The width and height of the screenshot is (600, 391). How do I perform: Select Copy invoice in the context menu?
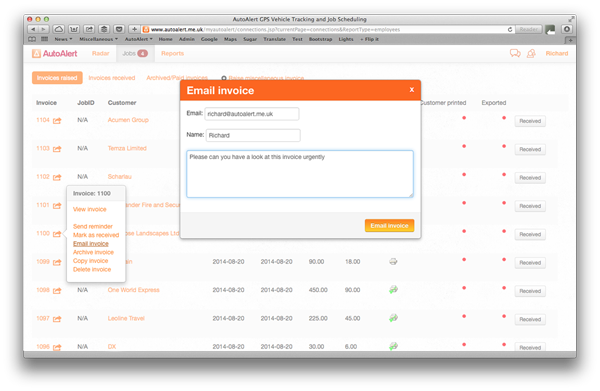coord(90,261)
